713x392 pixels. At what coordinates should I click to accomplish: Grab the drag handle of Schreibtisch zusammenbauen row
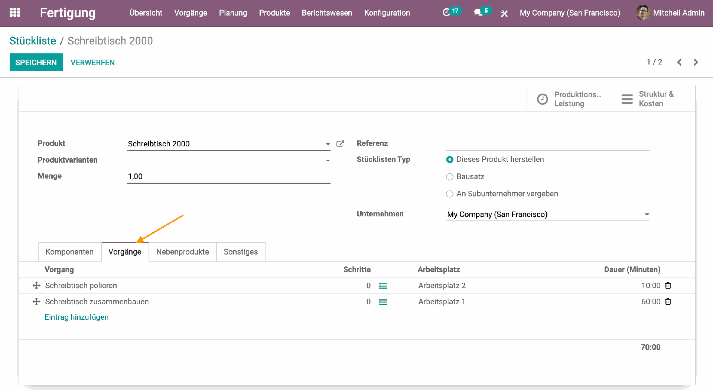pyautogui.click(x=36, y=302)
